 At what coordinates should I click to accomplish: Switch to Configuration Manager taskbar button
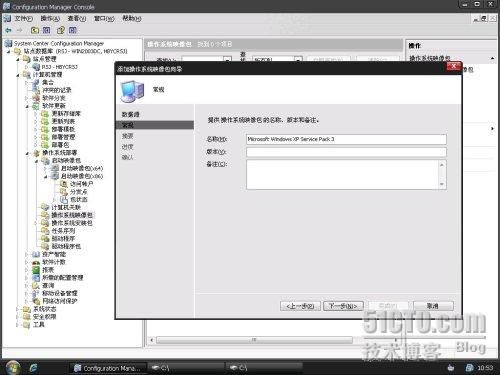[x=107, y=368]
